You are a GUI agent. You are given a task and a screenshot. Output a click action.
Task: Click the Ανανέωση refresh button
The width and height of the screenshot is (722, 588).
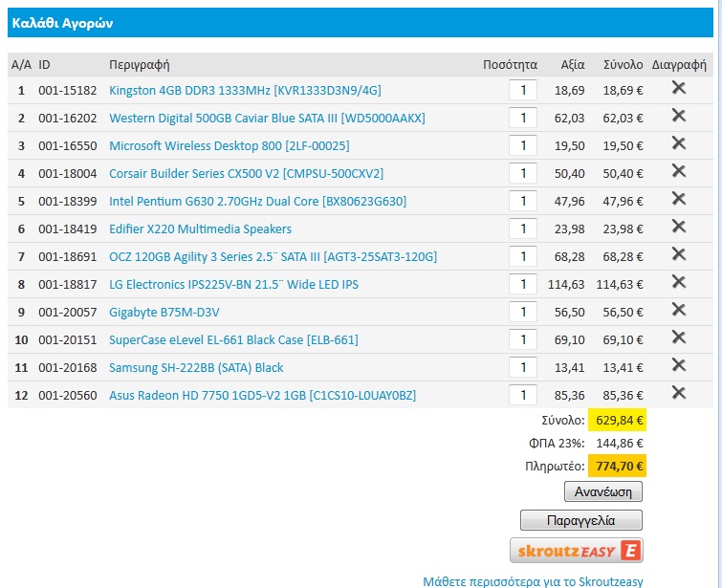[x=603, y=491]
